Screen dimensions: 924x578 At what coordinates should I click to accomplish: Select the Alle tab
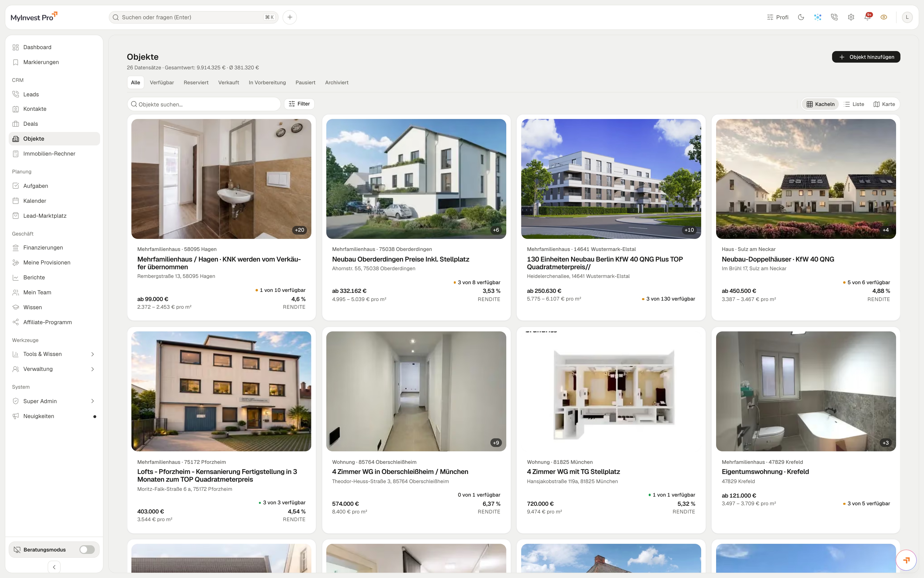135,83
